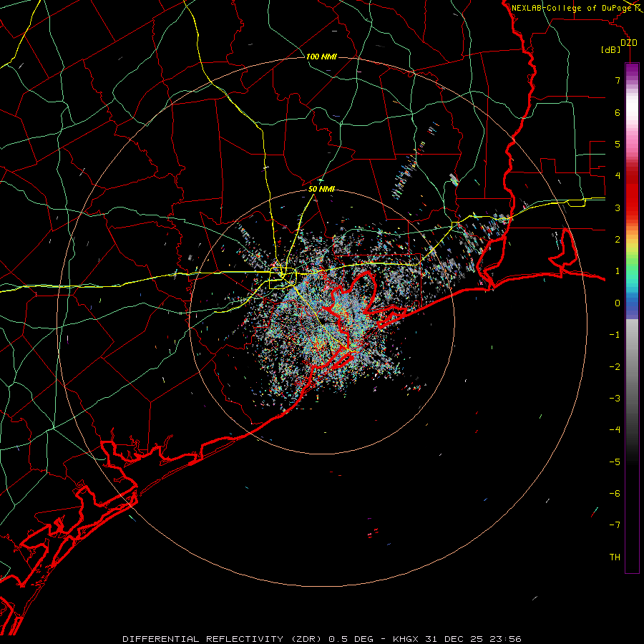Click the -7 value on the scale
The width and height of the screenshot is (644, 644).
point(615,525)
